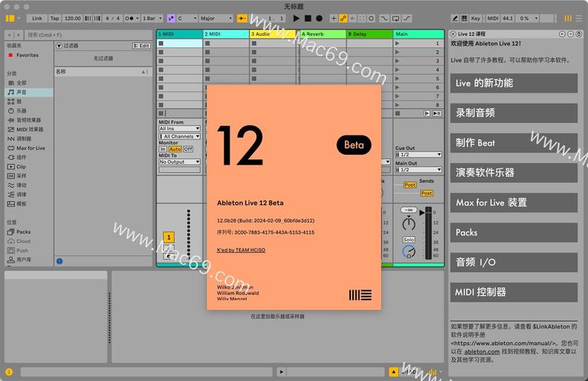Click the Arrangement Record button
The width and height of the screenshot is (588, 381).
pyautogui.click(x=319, y=18)
